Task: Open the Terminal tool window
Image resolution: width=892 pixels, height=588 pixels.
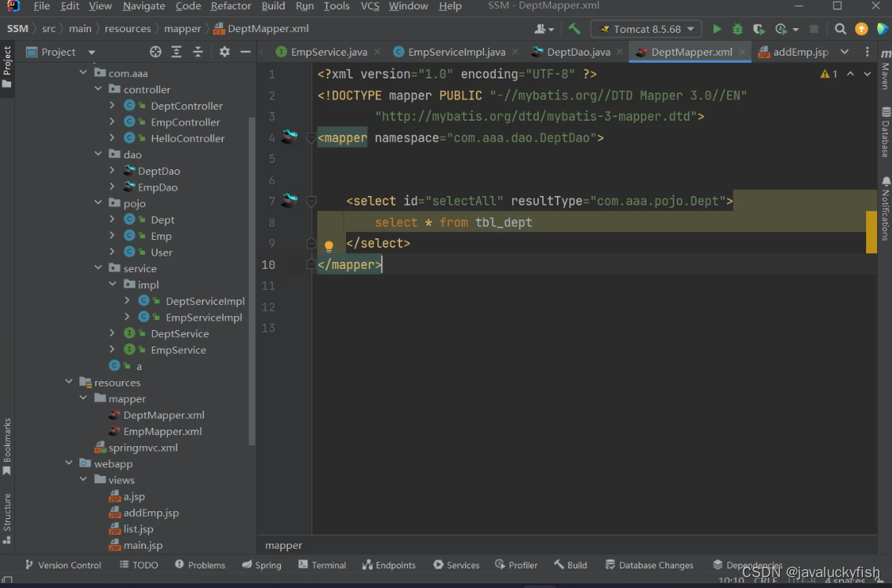Action: (x=322, y=564)
